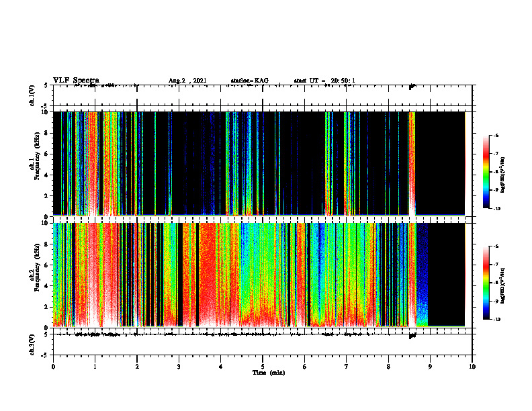Click time axis tick label 1

pos(95,367)
